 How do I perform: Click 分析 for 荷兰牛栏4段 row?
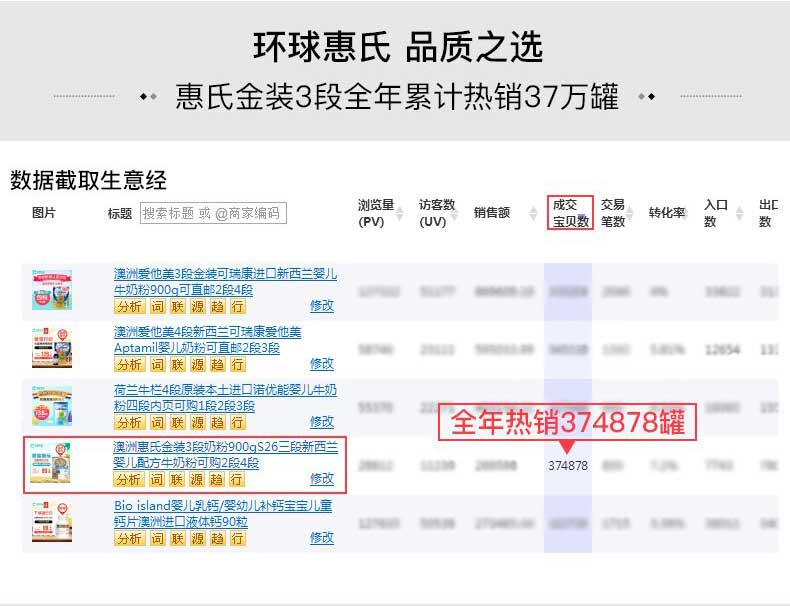pos(129,422)
